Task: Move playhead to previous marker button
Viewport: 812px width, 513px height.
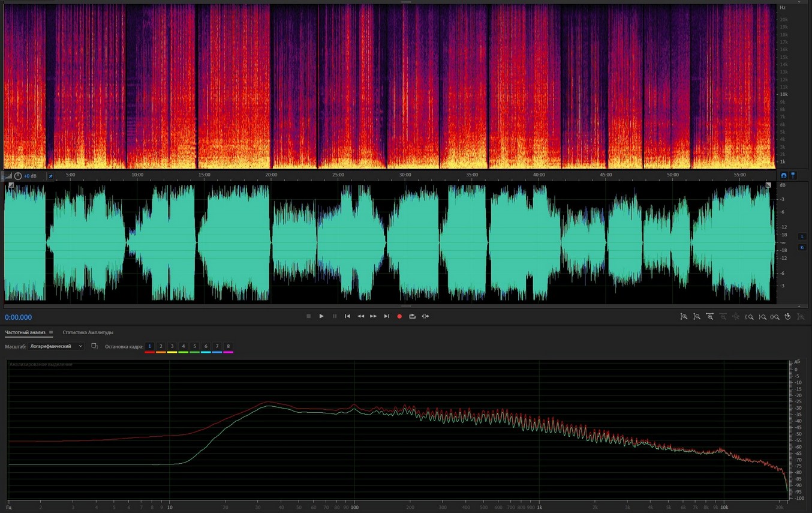Action: coord(347,316)
